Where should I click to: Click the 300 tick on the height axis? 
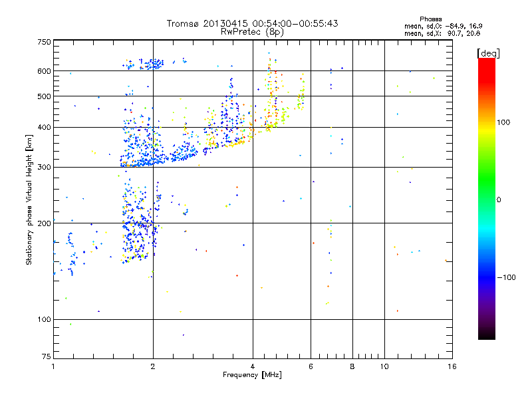pos(44,167)
